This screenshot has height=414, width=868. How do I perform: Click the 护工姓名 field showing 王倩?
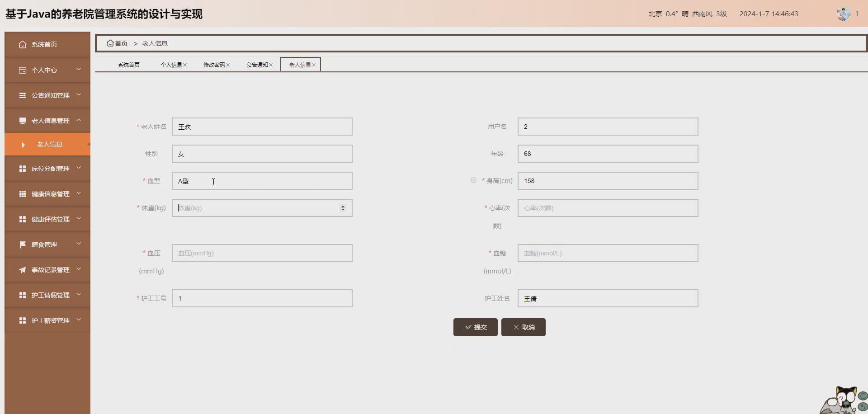pyautogui.click(x=608, y=298)
